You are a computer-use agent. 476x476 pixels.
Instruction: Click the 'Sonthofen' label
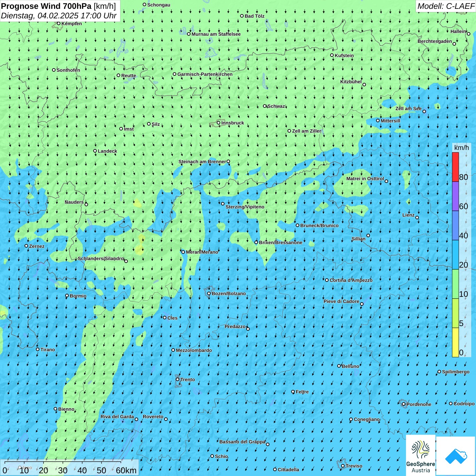point(68,70)
